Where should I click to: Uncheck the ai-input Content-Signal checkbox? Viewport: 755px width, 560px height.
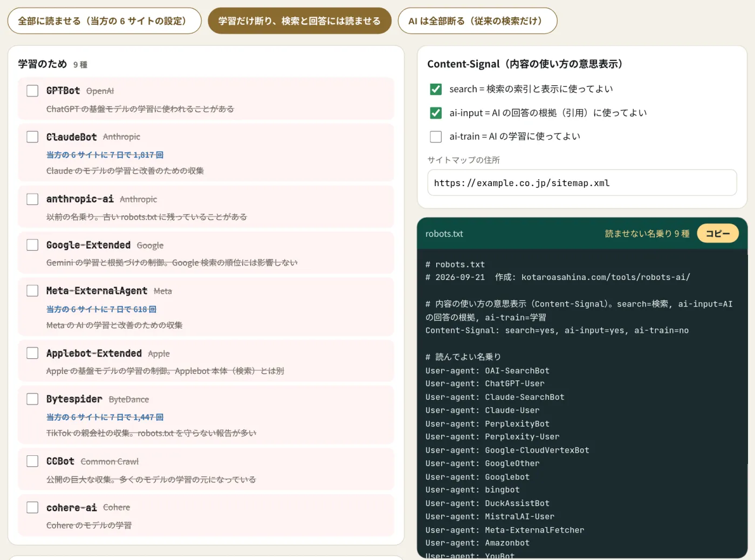(436, 113)
